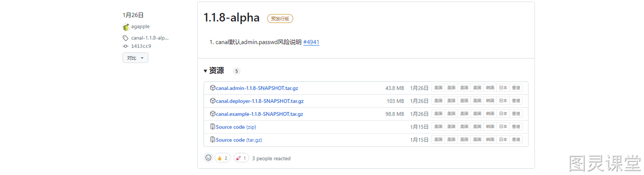The width and height of the screenshot is (644, 175).
Task: Collapse the 资源 assets section
Action: pos(214,71)
